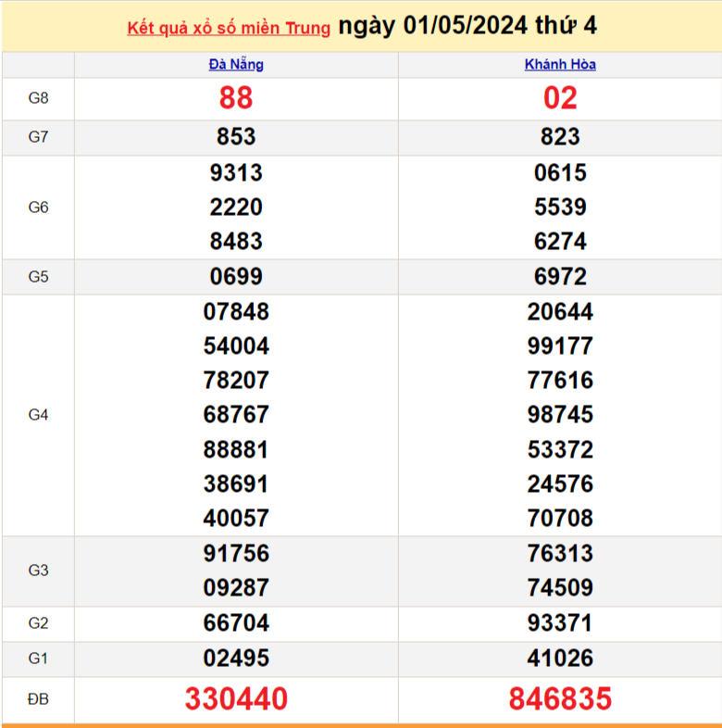Click the G4 number 88881
722x728 pixels.
(236, 449)
